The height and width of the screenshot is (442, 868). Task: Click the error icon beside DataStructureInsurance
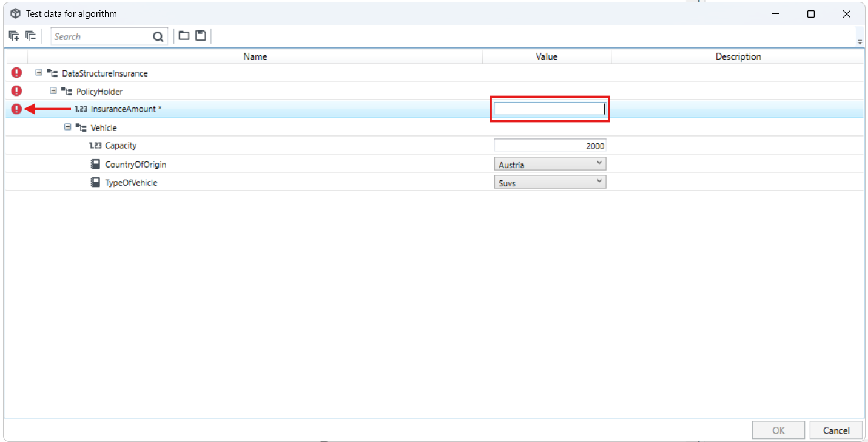coord(16,73)
